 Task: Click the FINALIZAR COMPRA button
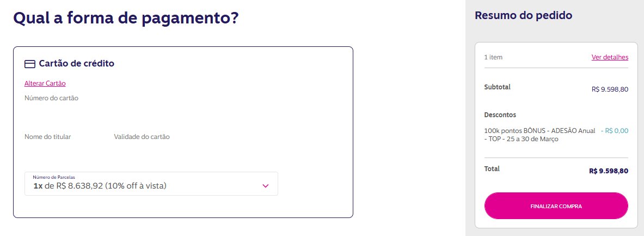click(x=556, y=206)
